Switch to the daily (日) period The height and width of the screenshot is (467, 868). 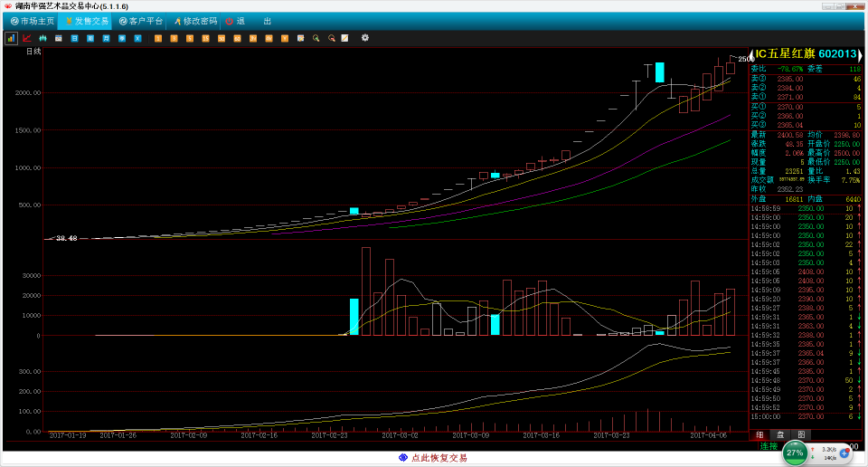[74, 38]
